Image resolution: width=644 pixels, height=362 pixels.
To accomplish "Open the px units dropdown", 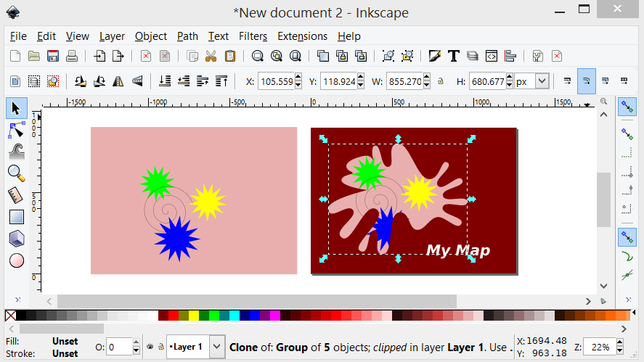I will [541, 82].
